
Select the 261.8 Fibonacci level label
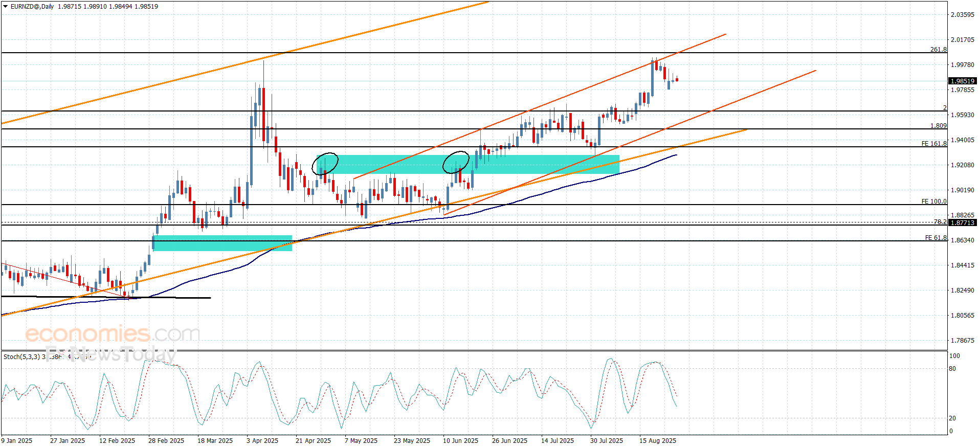[x=938, y=50]
